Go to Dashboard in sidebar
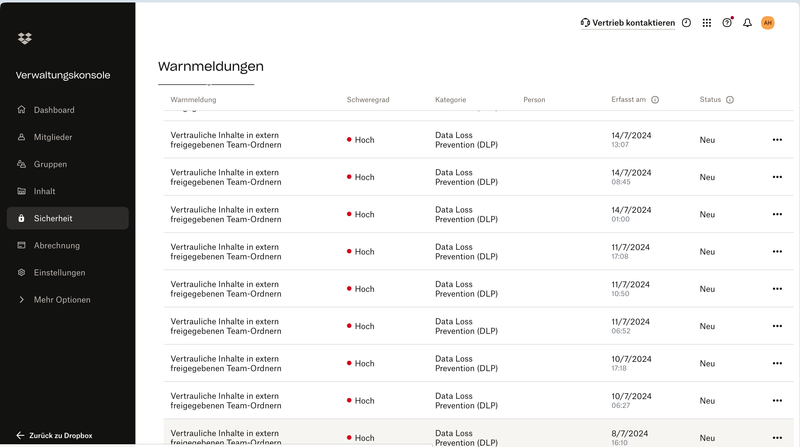Screen dimensions: 800x447 coord(54,110)
